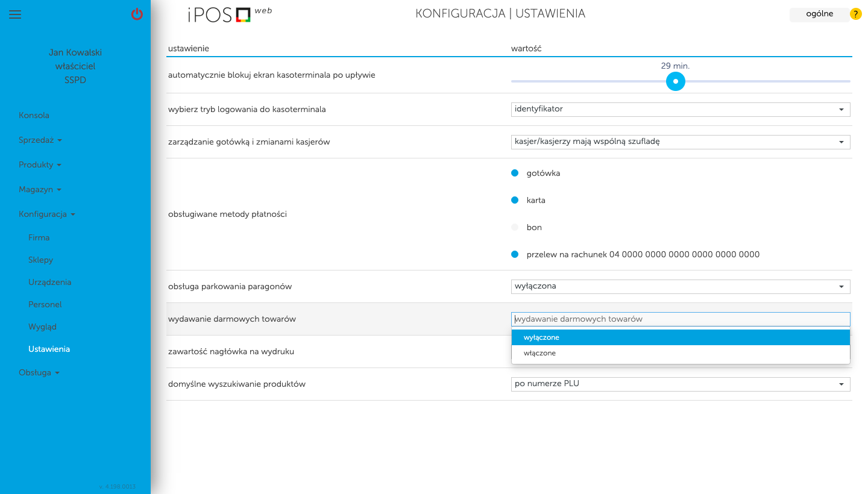The image size is (868, 494).
Task: Go to Sklepy configuration page
Action: coord(41,260)
